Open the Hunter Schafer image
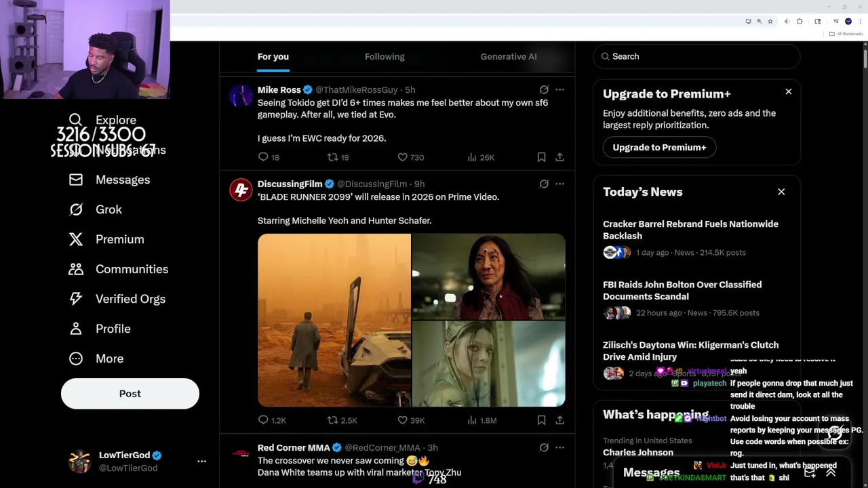Viewport: 868px width, 488px height. (489, 364)
